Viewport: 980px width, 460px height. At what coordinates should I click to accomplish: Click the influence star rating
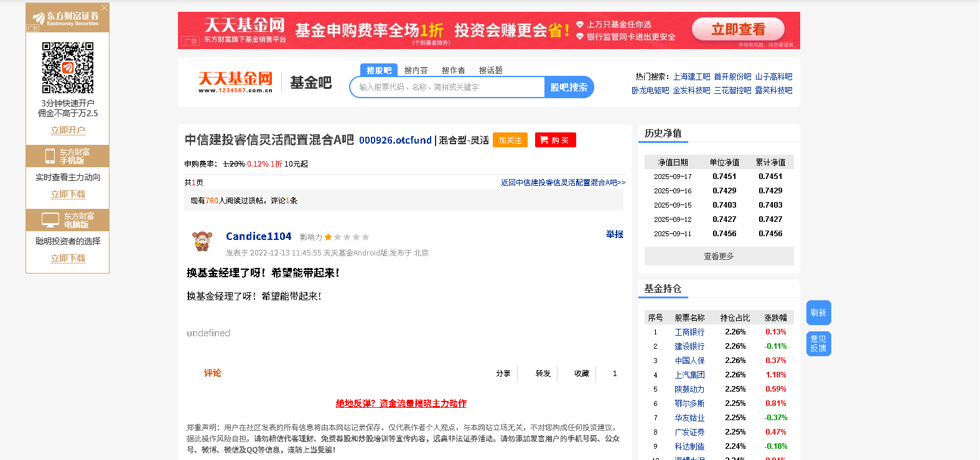(347, 237)
